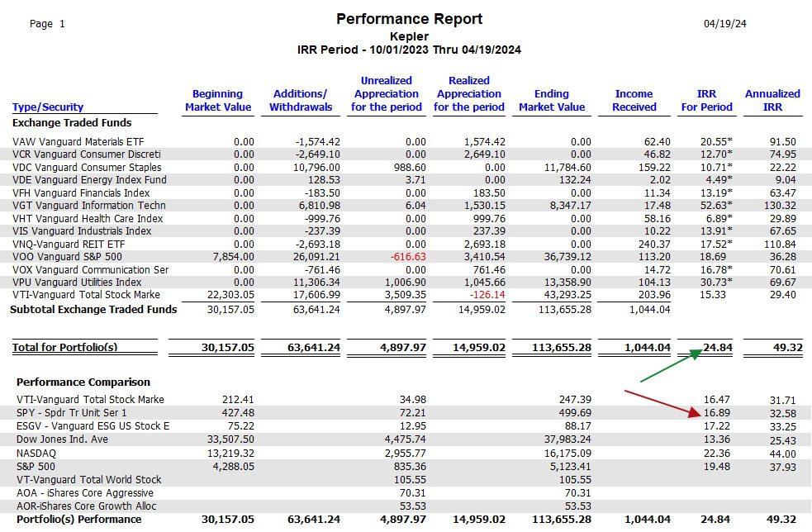Screen dimensions: 812x532
Task: Click the 04/19/24 report date
Action: click(725, 24)
